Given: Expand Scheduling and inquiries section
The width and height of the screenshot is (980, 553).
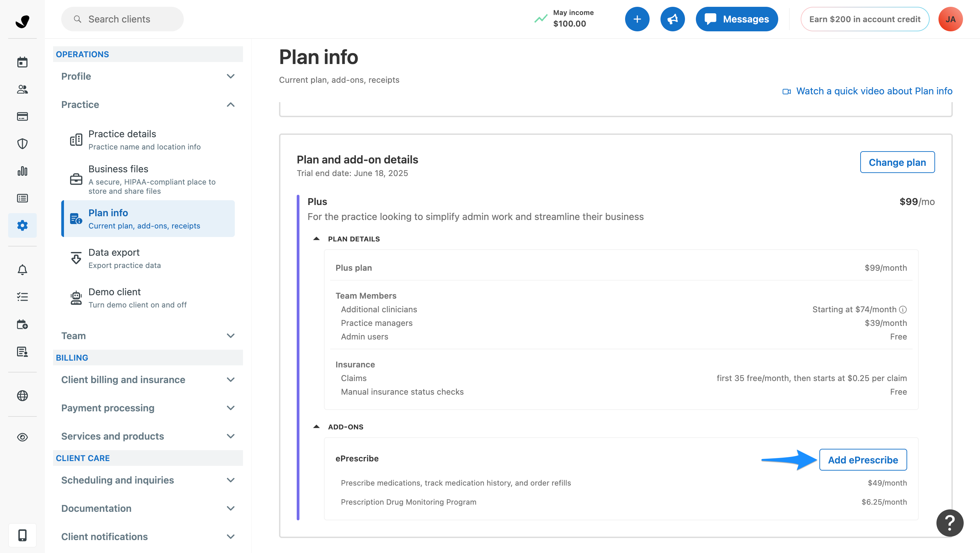Looking at the screenshot, I should (x=148, y=480).
